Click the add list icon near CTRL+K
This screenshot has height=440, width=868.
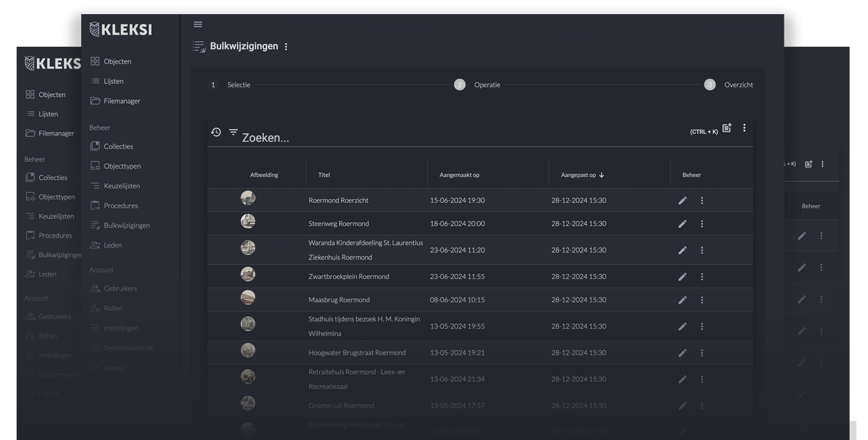(x=727, y=128)
